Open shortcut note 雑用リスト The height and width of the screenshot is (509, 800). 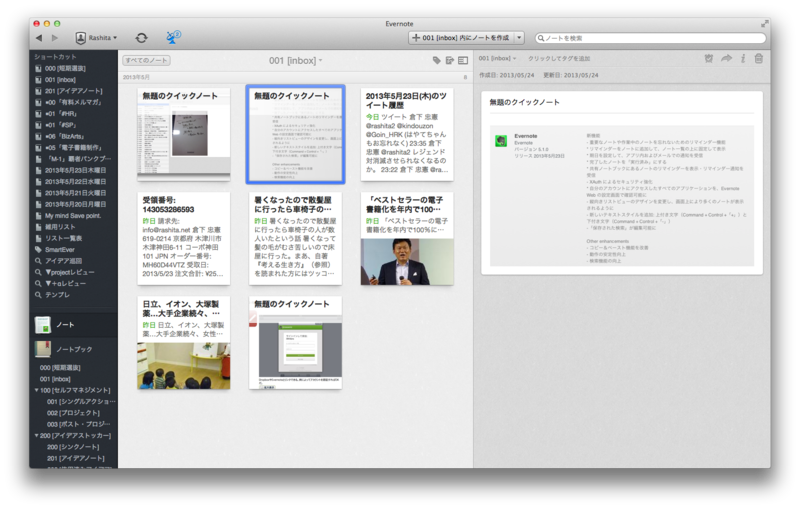coord(60,227)
